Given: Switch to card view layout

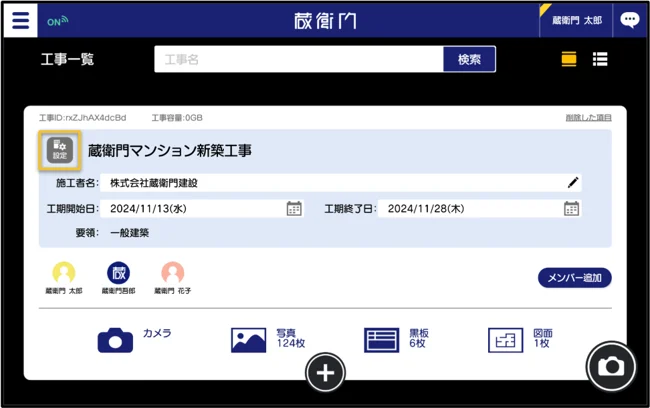Looking at the screenshot, I should coord(569,60).
